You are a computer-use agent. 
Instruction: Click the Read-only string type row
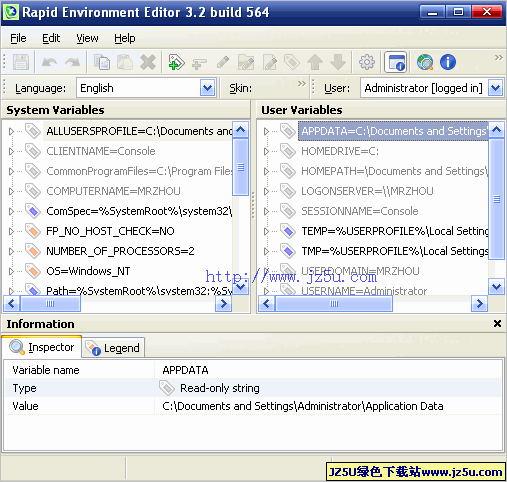click(x=253, y=388)
